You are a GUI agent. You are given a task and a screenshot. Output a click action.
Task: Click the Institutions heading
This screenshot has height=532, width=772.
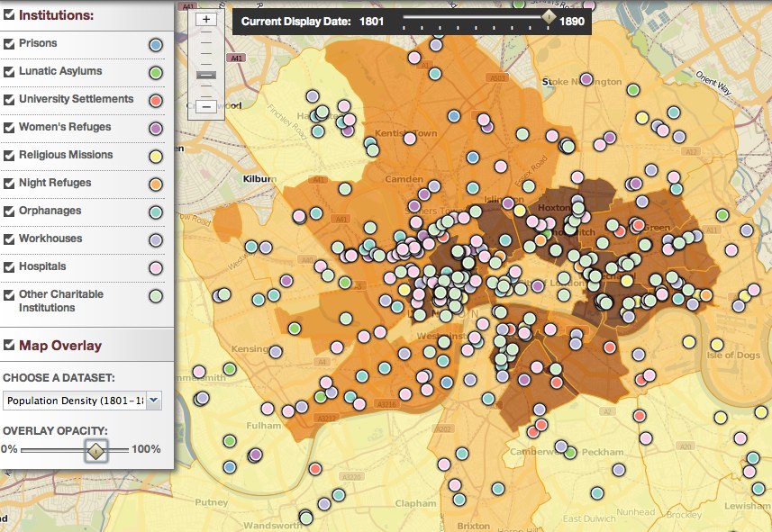(x=56, y=14)
